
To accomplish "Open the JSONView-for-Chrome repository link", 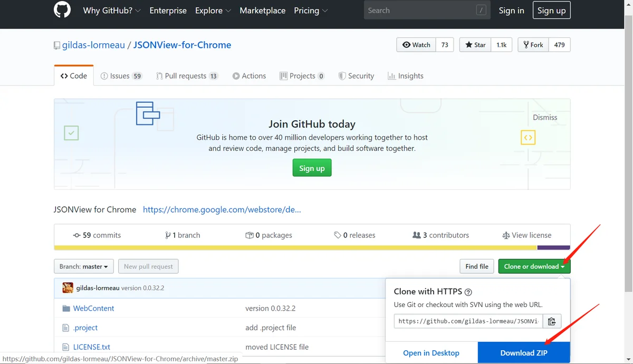I will (x=182, y=45).
